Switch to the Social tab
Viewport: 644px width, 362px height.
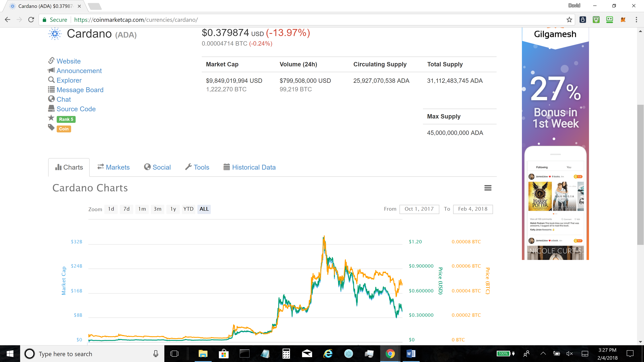pos(157,167)
